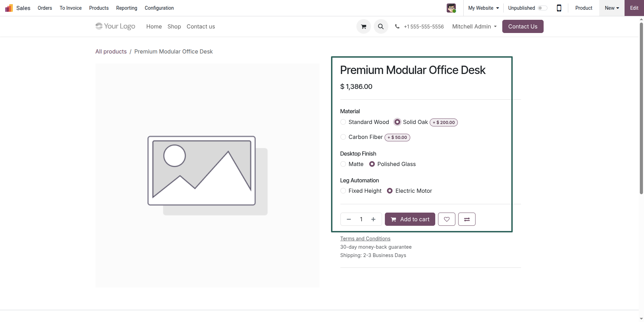The width and height of the screenshot is (644, 322).
Task: Open the shopping cart icon in header
Action: (364, 26)
